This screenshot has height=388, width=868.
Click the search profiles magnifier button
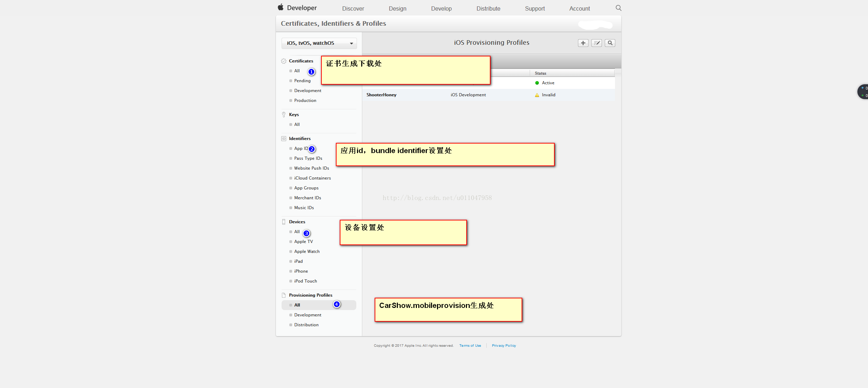(610, 43)
